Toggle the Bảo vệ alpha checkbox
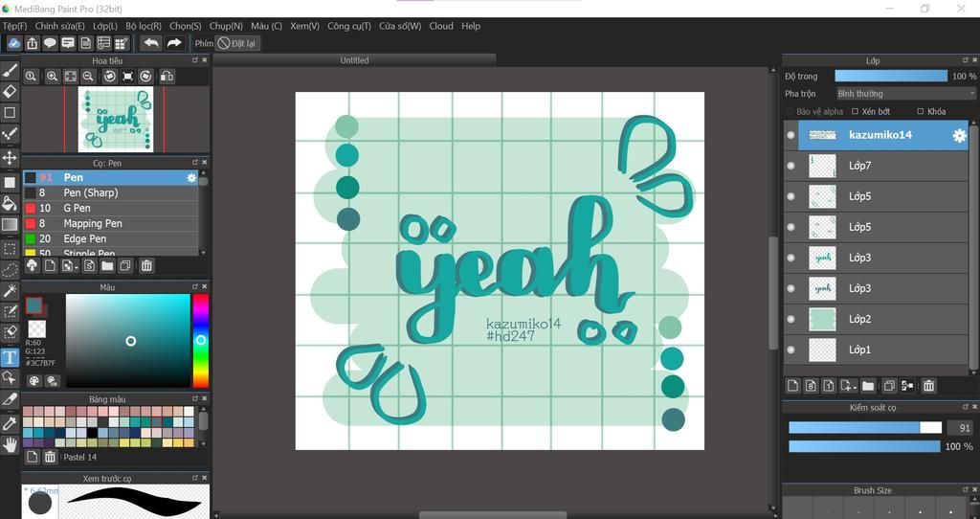980x519 pixels. (790, 111)
